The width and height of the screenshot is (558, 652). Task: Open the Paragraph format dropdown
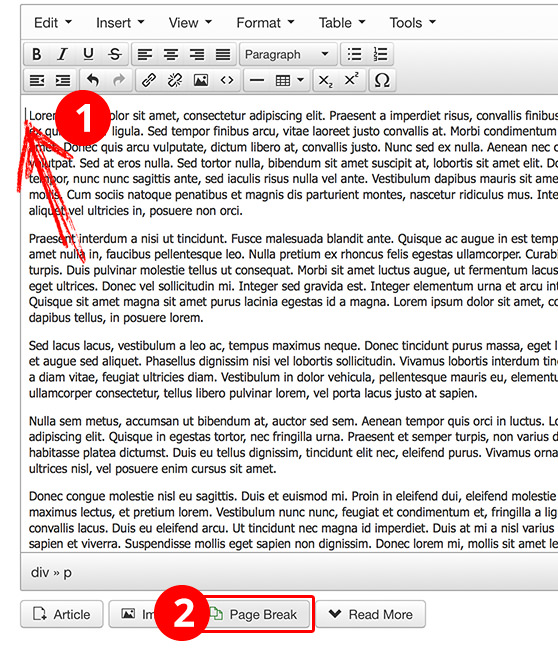pyautogui.click(x=288, y=54)
